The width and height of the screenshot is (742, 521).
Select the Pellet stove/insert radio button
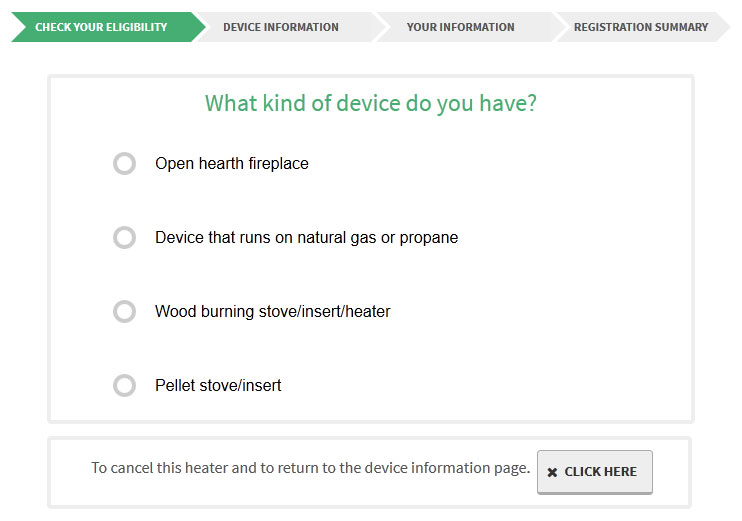pos(124,385)
